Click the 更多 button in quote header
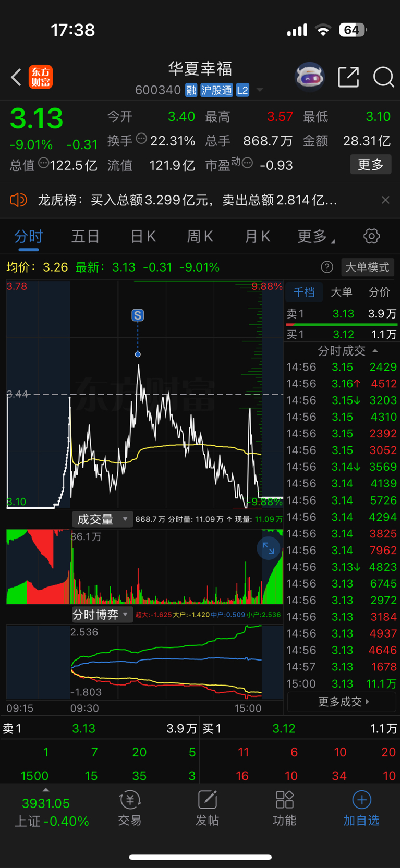Image resolution: width=401 pixels, height=868 pixels. click(x=371, y=165)
